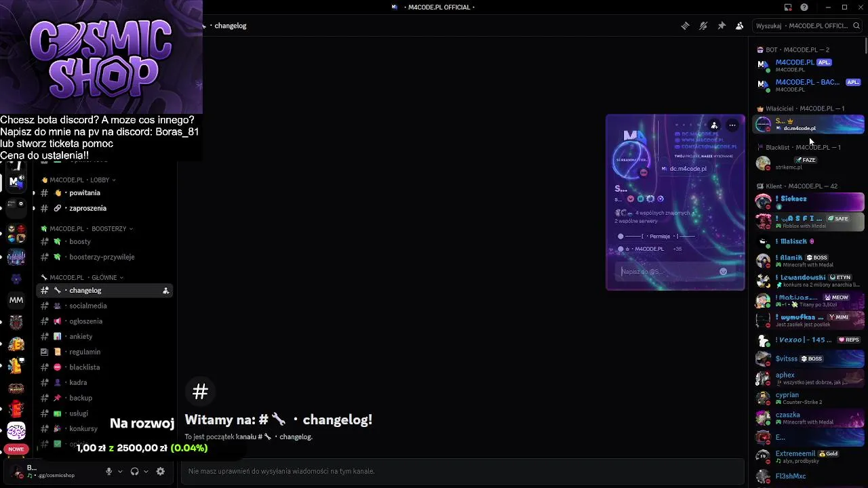This screenshot has width=868, height=488.
Task: Open member with MEOW tag
Action: point(809,300)
